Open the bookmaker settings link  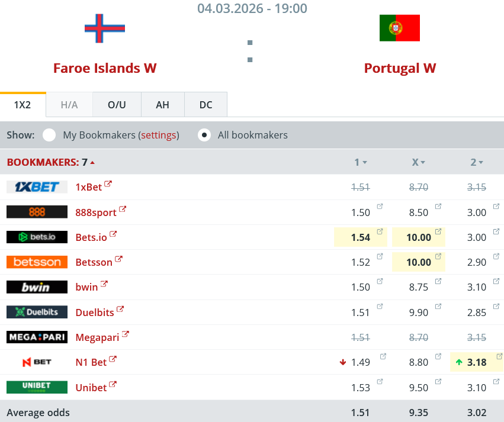(x=159, y=135)
